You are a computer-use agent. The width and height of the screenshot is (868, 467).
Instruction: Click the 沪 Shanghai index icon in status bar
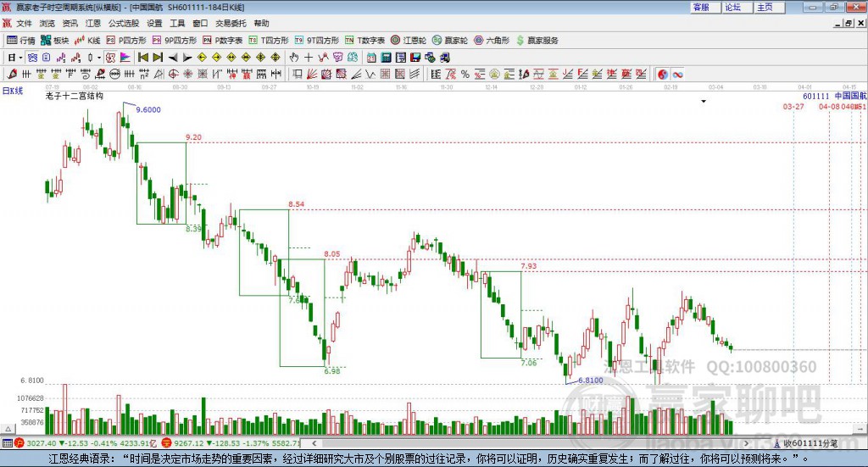[x=19, y=442]
